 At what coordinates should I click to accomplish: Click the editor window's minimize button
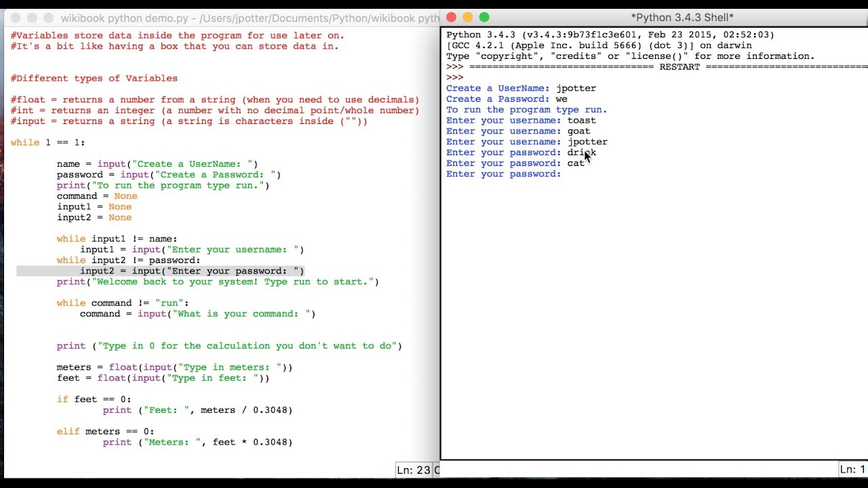(32, 18)
